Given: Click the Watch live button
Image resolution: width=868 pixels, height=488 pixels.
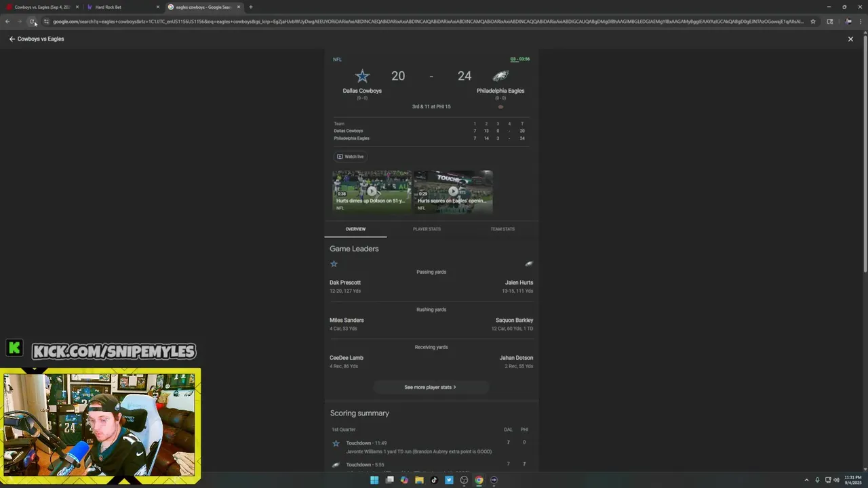Looking at the screenshot, I should tap(351, 157).
